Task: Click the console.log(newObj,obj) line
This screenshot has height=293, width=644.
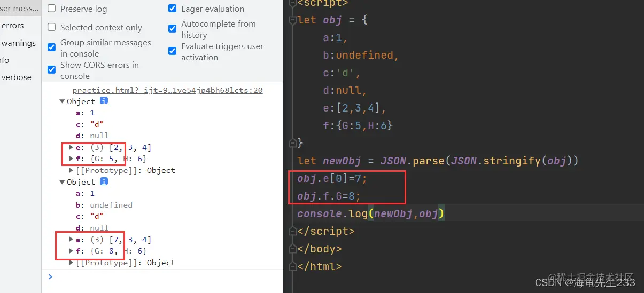Action: click(371, 213)
